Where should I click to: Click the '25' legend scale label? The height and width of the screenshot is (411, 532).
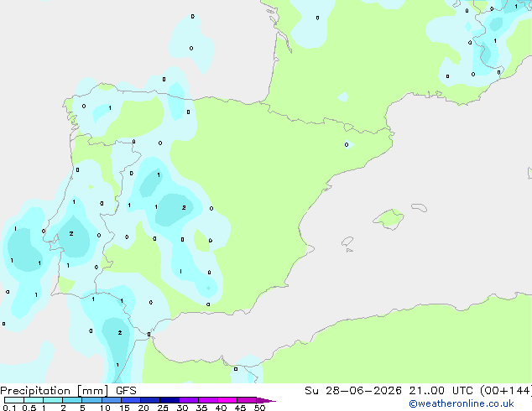click(x=163, y=408)
